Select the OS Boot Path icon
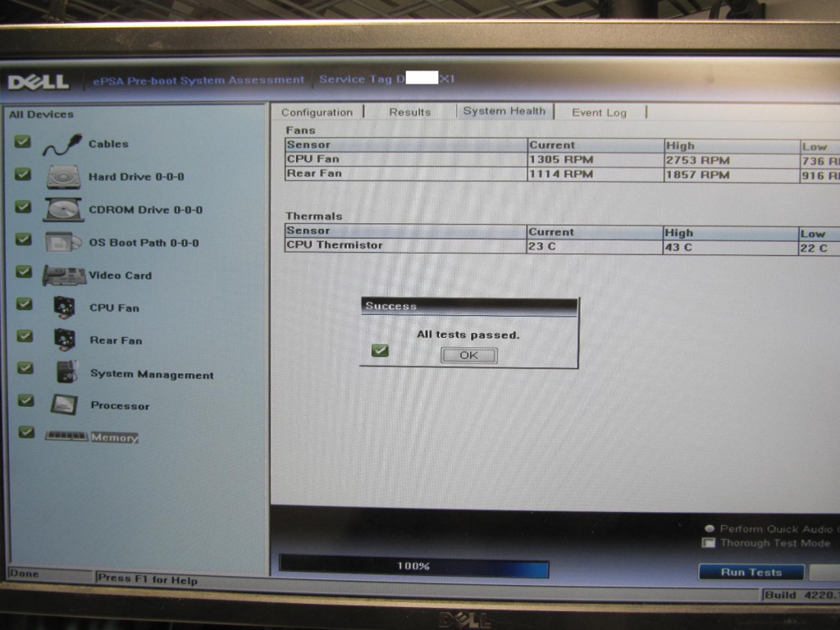 [x=64, y=242]
